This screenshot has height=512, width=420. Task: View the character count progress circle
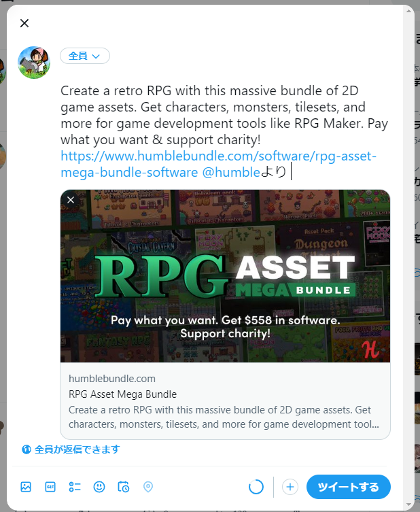point(256,487)
